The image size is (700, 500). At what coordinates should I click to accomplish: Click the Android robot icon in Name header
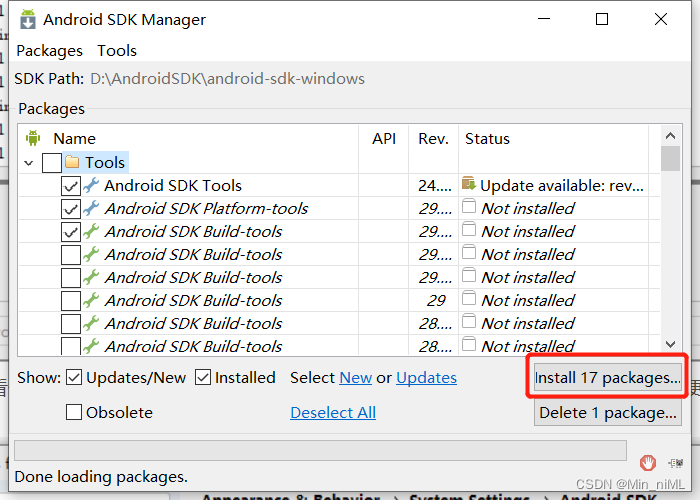pyautogui.click(x=33, y=138)
